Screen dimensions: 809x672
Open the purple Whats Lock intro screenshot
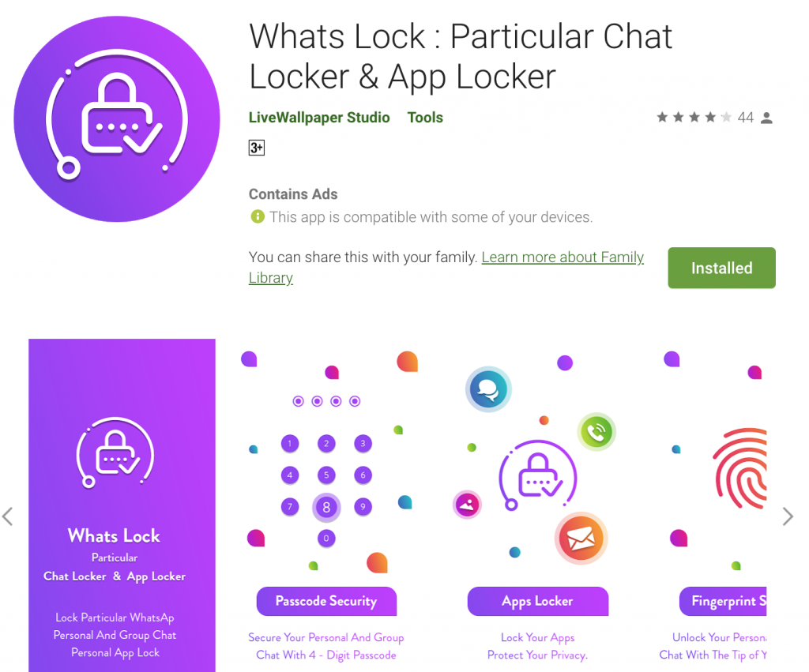click(x=122, y=505)
